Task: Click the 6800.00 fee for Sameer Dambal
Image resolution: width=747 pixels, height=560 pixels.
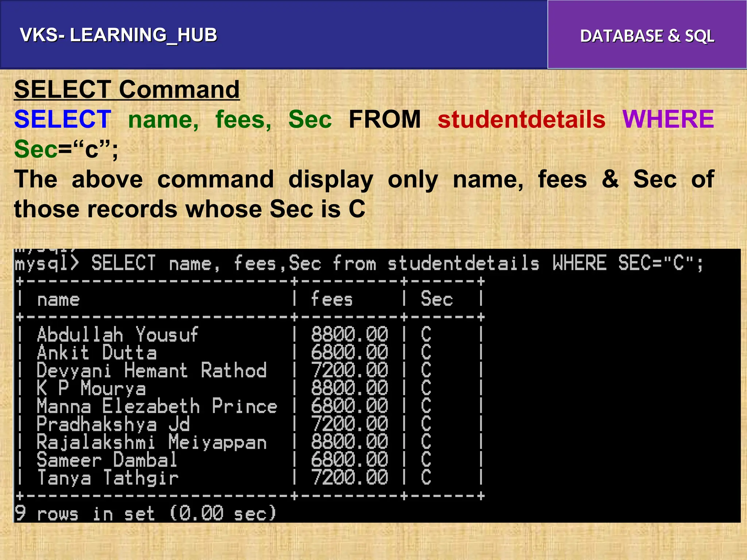Action: tap(349, 459)
